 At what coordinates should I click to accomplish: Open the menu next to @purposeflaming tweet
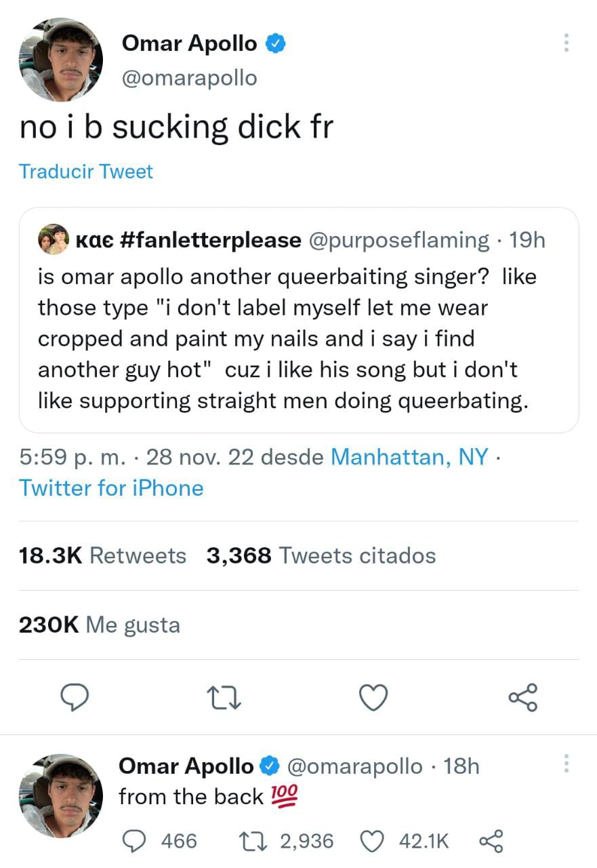point(567,43)
